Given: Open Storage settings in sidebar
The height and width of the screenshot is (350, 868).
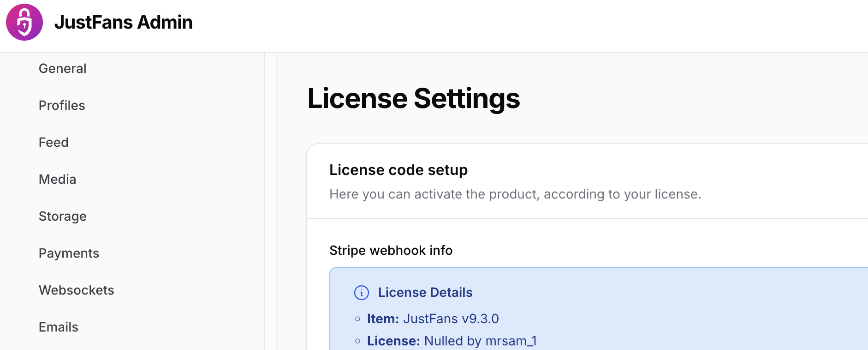Looking at the screenshot, I should pyautogui.click(x=63, y=216).
